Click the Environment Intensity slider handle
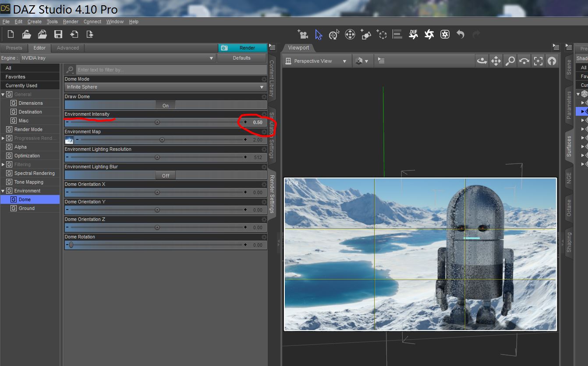The width and height of the screenshot is (588, 366). (157, 122)
